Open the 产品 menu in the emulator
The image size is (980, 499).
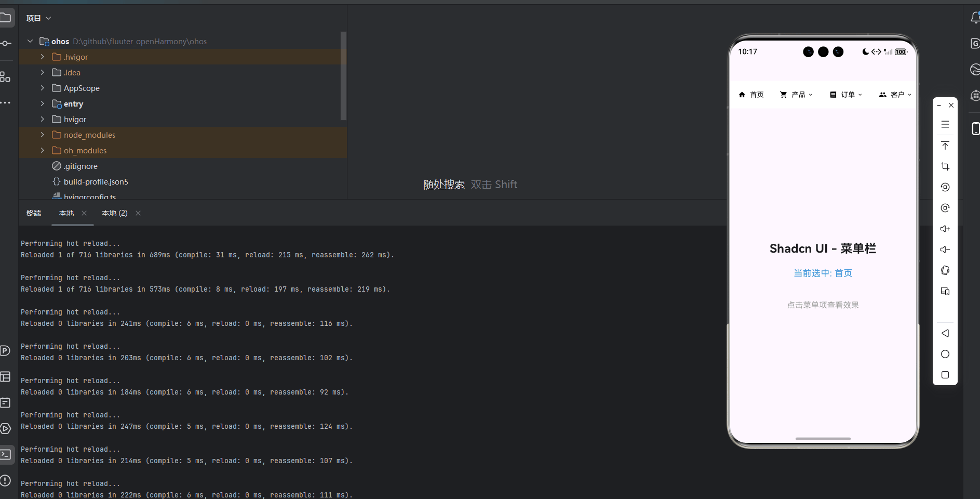coord(796,95)
